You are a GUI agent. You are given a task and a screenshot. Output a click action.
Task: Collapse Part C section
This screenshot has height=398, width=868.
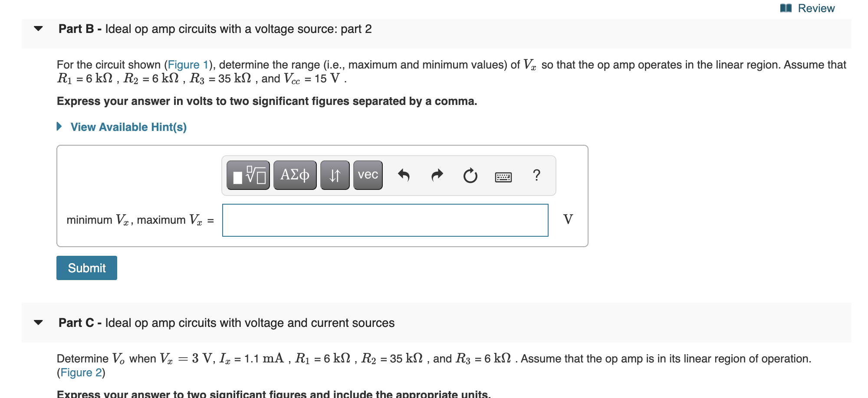(x=38, y=323)
